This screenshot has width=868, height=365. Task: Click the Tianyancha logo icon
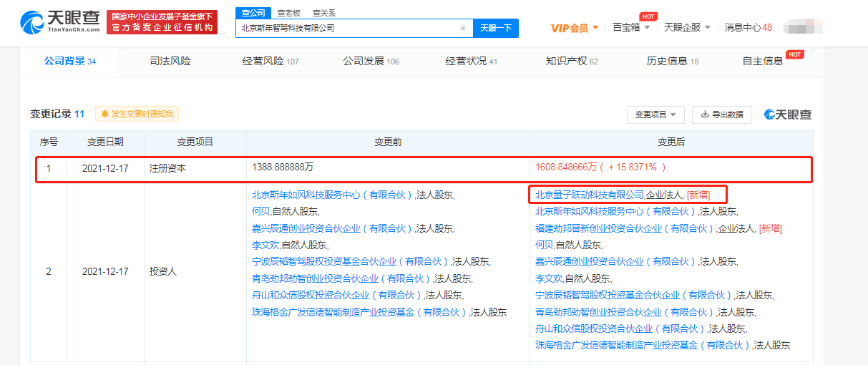(x=31, y=22)
